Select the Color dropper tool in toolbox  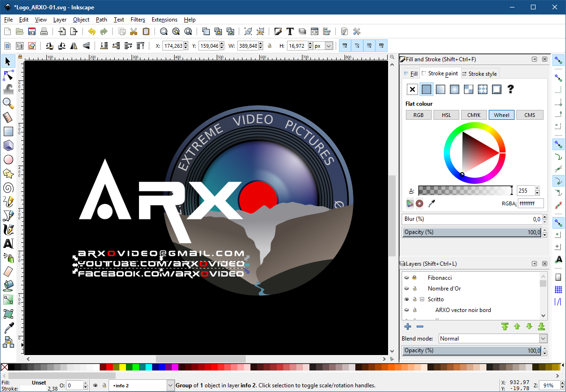pos(8,327)
